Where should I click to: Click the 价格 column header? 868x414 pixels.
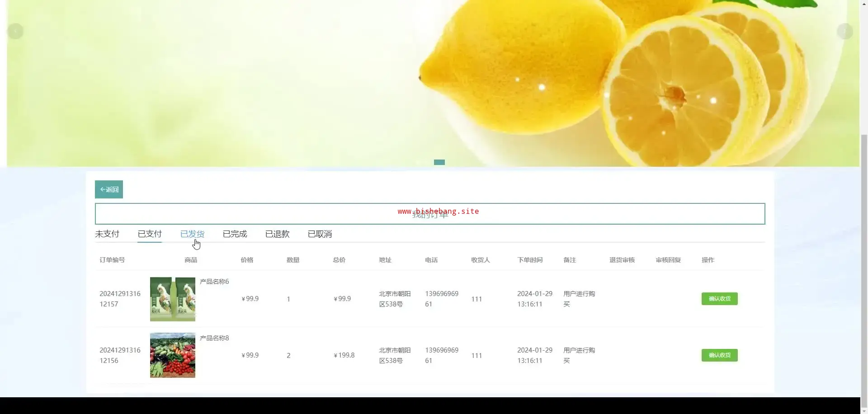pos(247,260)
